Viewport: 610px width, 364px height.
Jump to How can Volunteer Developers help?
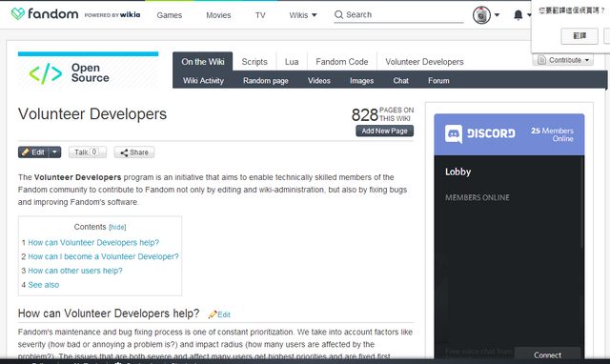click(93, 243)
